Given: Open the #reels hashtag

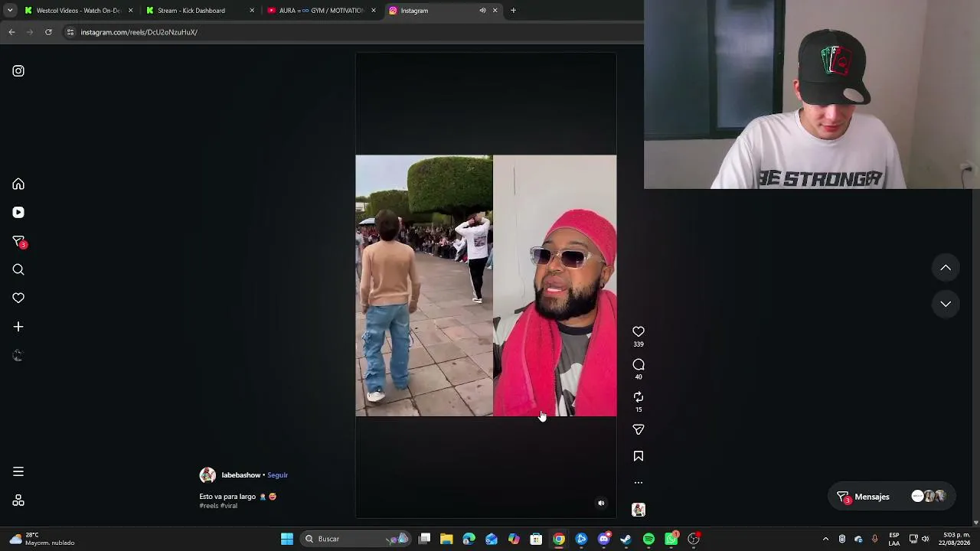Looking at the screenshot, I should point(208,506).
